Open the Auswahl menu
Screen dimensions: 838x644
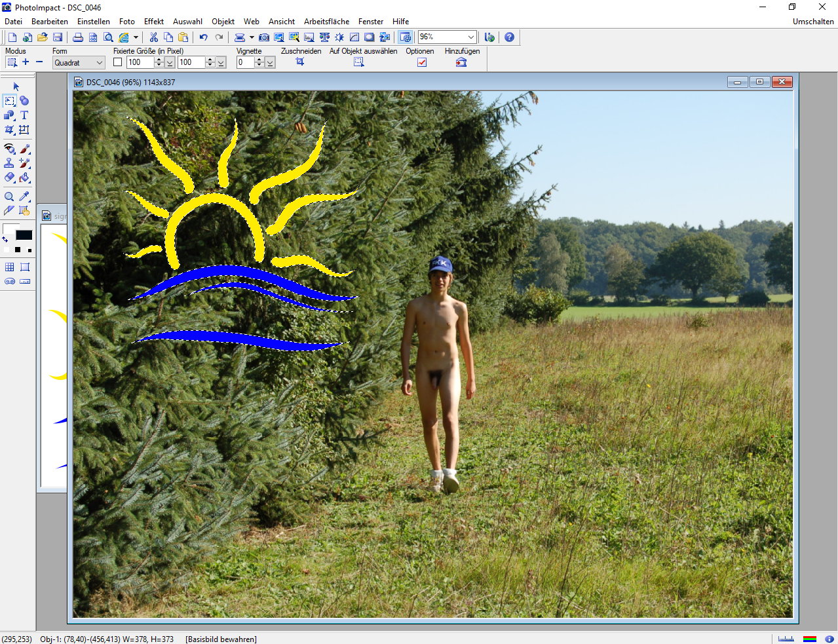click(x=187, y=22)
